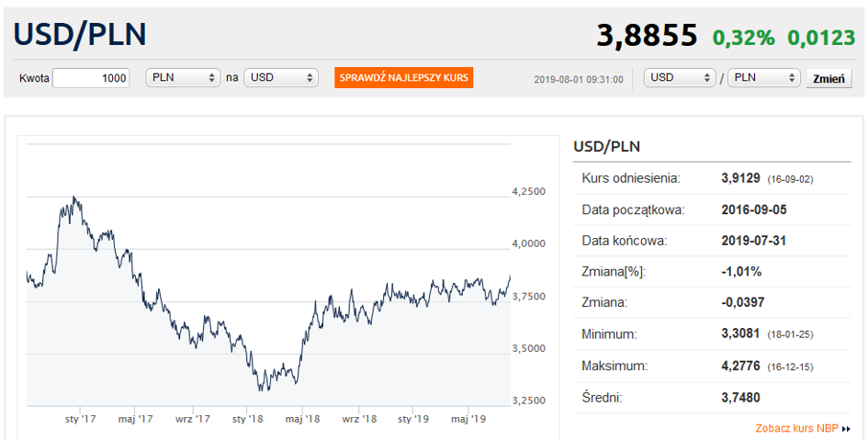Image resolution: width=868 pixels, height=440 pixels.
Task: Click the sty '19 label on chart axis
Action: (412, 419)
